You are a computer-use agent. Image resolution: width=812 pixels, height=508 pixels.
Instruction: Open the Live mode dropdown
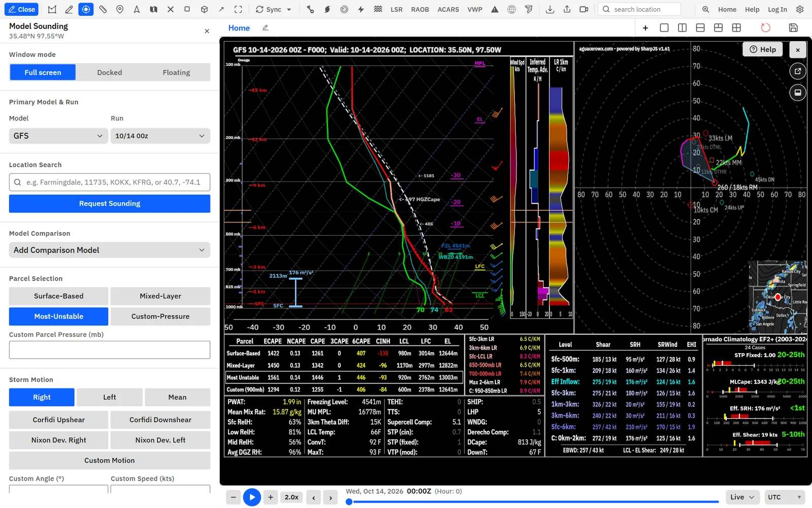tap(742, 497)
